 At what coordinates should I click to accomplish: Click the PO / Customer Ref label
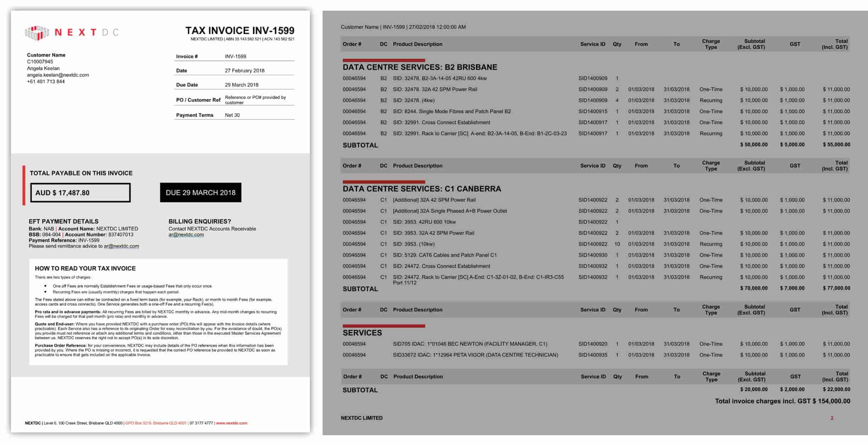click(198, 100)
